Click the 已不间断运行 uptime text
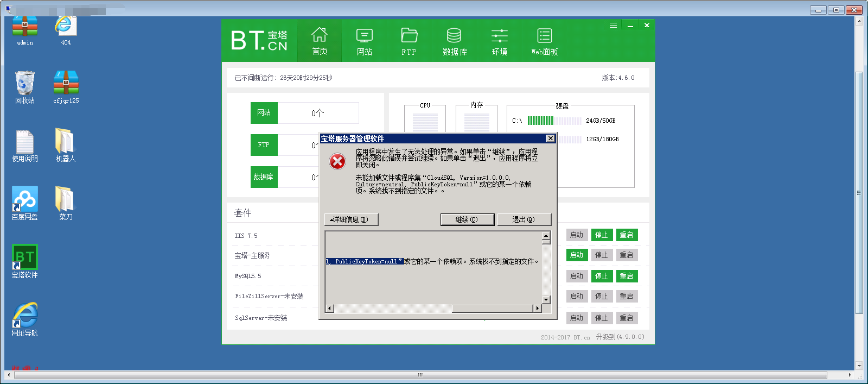The width and height of the screenshot is (868, 384). pos(283,78)
